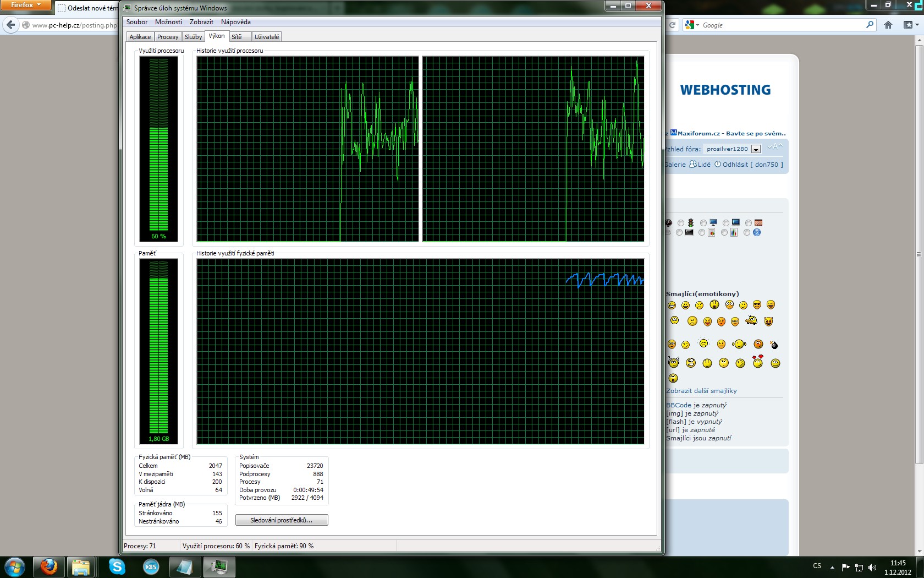
Task: Insert the sunglasses smiley emoticon
Action: (x=757, y=305)
